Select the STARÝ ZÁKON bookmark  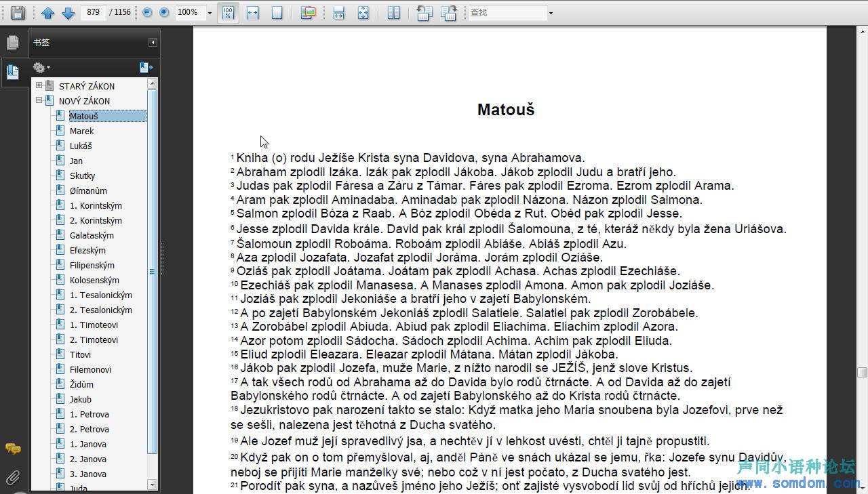point(87,86)
